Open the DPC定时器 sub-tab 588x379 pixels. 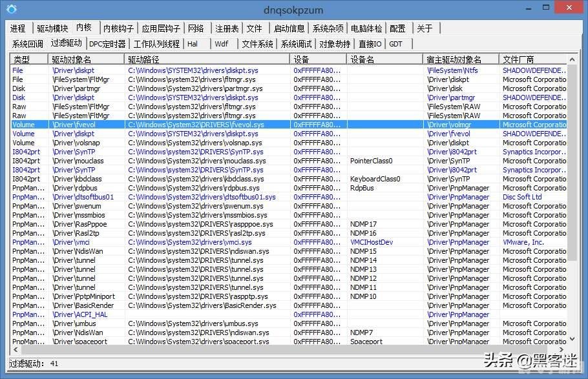[107, 44]
